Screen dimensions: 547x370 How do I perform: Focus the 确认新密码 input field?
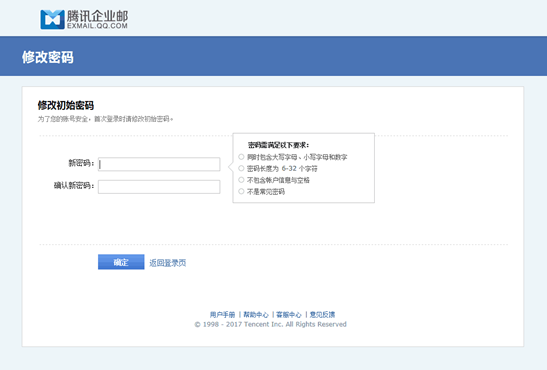point(159,187)
